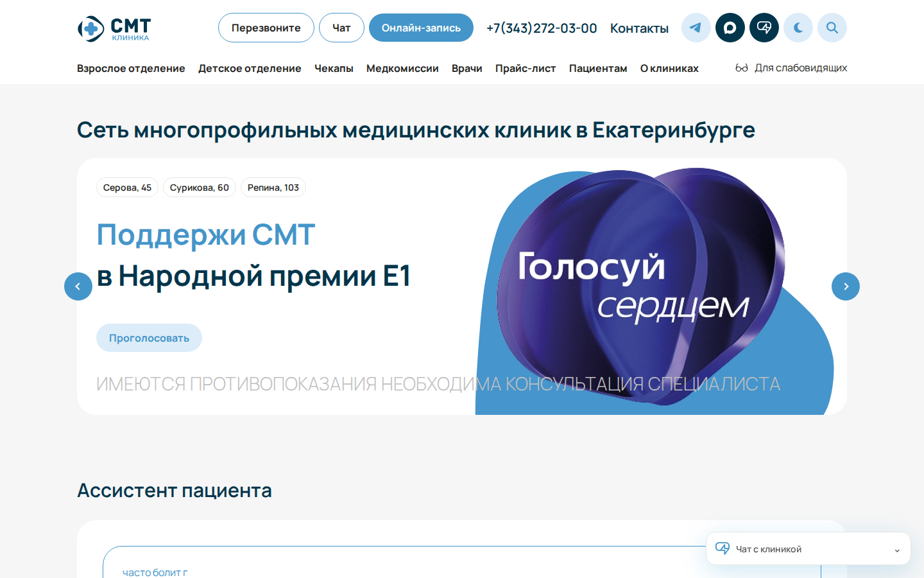Open the Чат с клиникой chat icon
This screenshot has width=924, height=578.
723,548
